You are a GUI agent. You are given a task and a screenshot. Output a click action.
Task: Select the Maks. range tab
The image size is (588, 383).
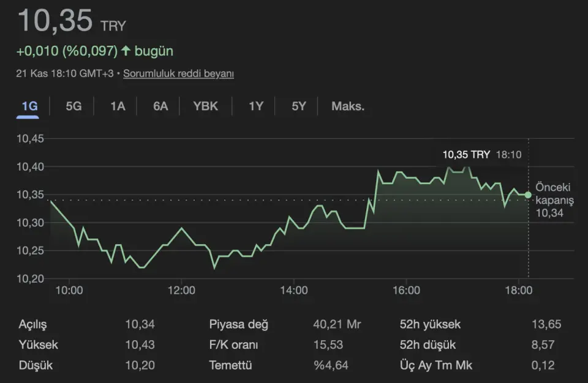(x=347, y=106)
